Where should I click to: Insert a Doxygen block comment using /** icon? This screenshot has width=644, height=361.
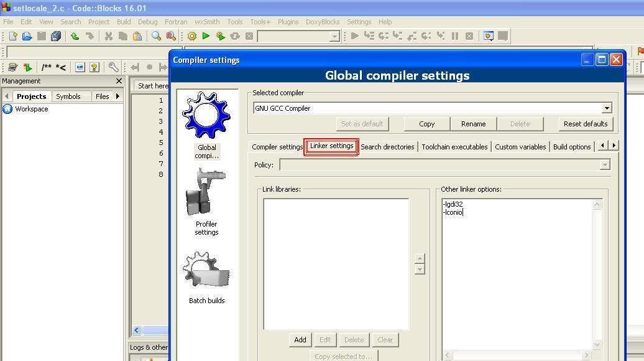click(47, 67)
